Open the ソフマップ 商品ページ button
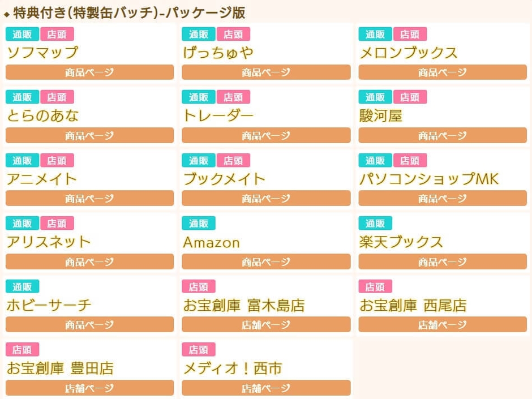Image resolution: width=532 pixels, height=399 pixels. pyautogui.click(x=89, y=72)
